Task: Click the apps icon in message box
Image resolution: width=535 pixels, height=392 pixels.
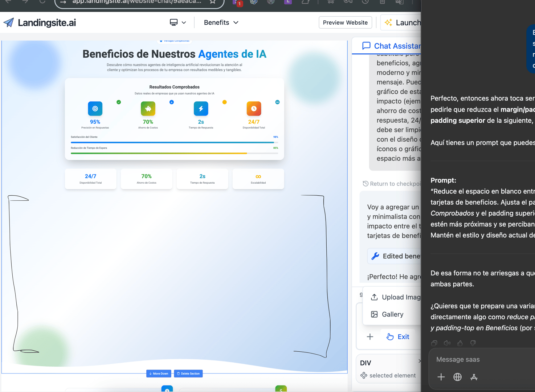Action: point(474,377)
